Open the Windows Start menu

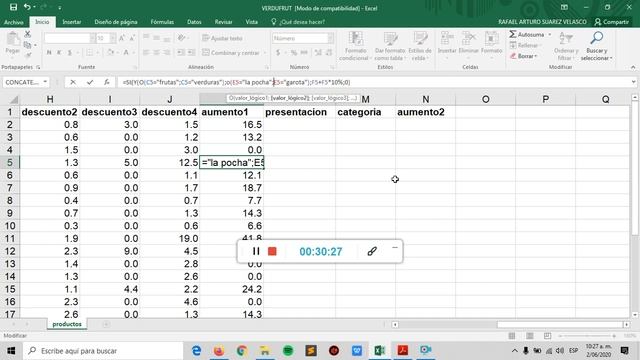pyautogui.click(x=11, y=351)
